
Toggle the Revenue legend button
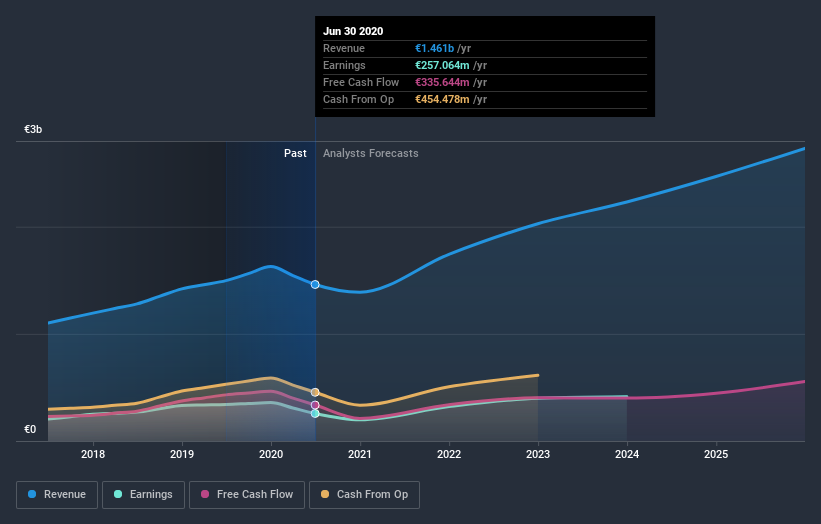[x=57, y=495]
